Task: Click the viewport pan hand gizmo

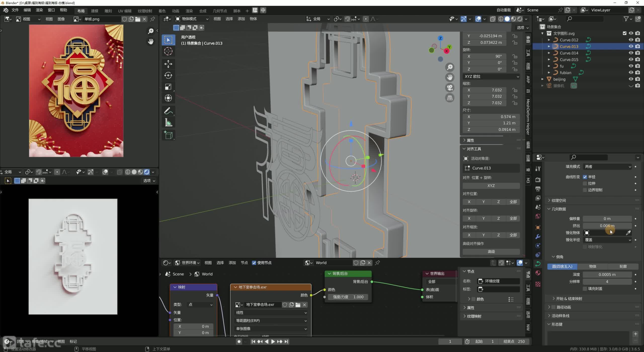Action: 450,77
